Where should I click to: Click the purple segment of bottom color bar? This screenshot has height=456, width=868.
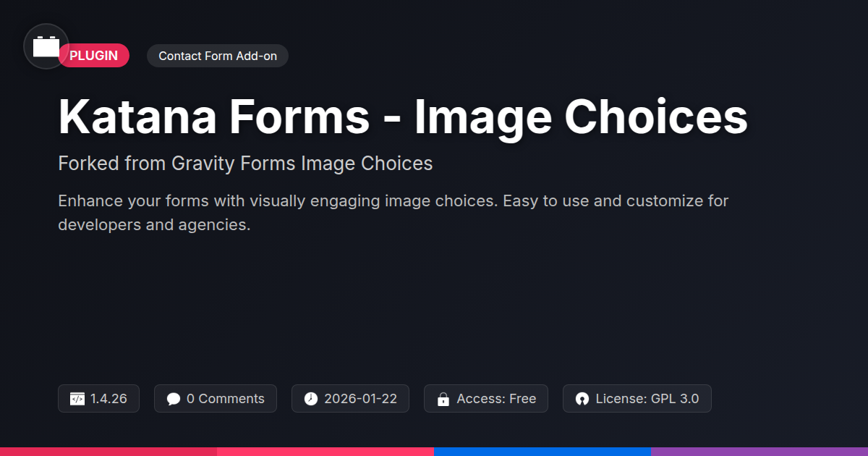(759, 452)
